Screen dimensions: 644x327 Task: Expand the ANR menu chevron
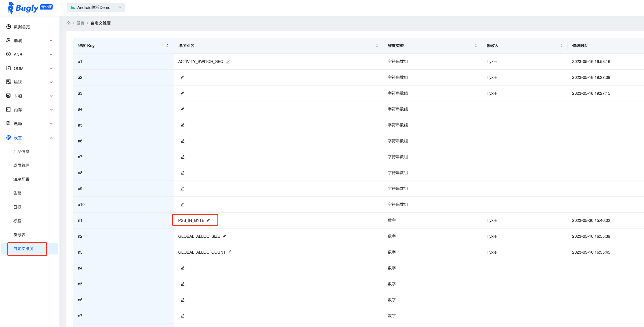tap(51, 54)
